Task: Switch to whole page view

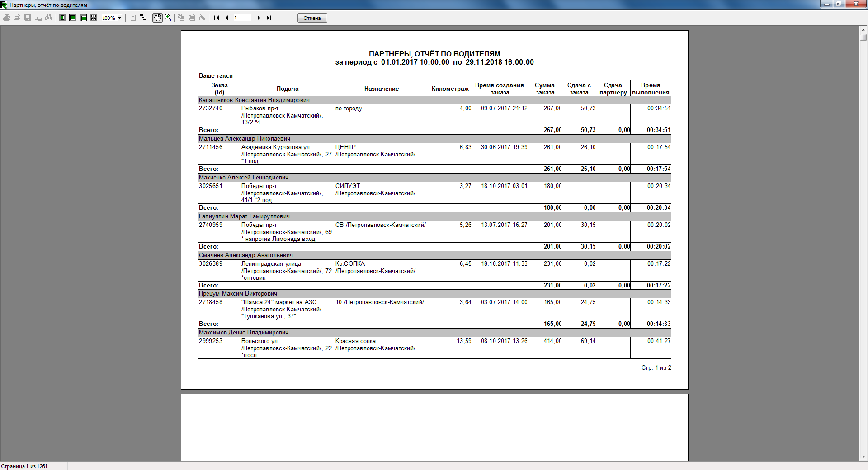Action: [62, 18]
